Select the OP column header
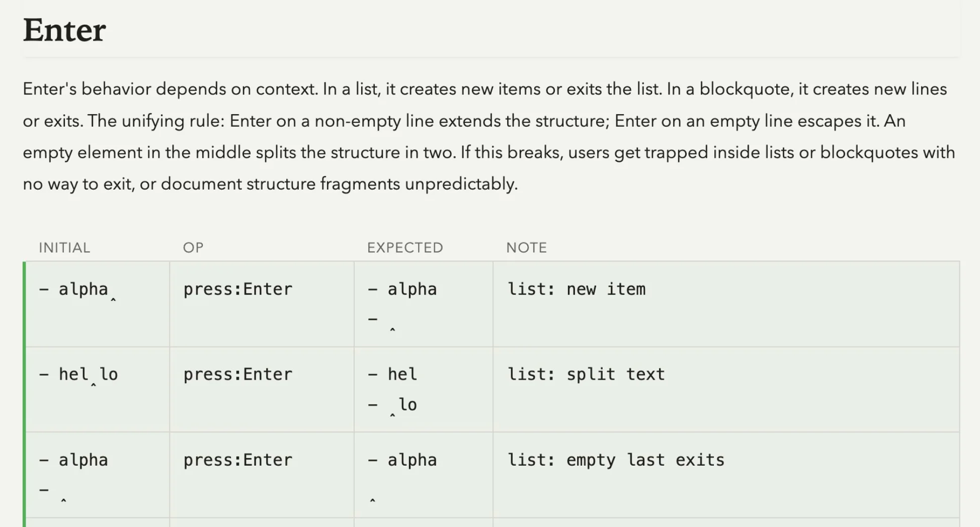Screen dimensions: 980x527 [193, 248]
